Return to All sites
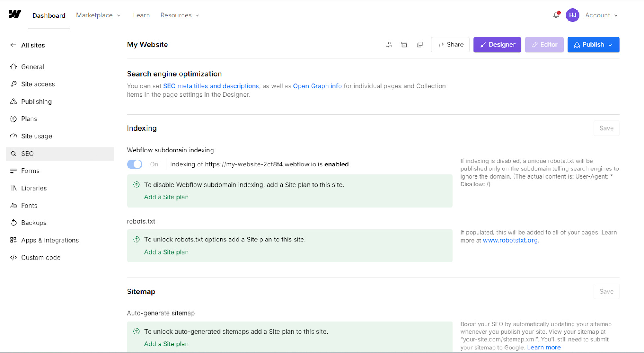The width and height of the screenshot is (644, 353). [x=33, y=45]
